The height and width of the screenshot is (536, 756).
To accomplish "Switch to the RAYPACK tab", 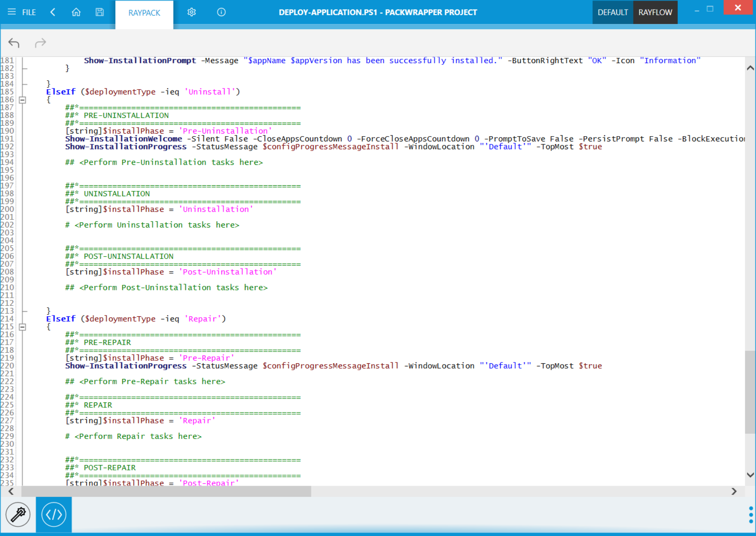I will 144,13.
